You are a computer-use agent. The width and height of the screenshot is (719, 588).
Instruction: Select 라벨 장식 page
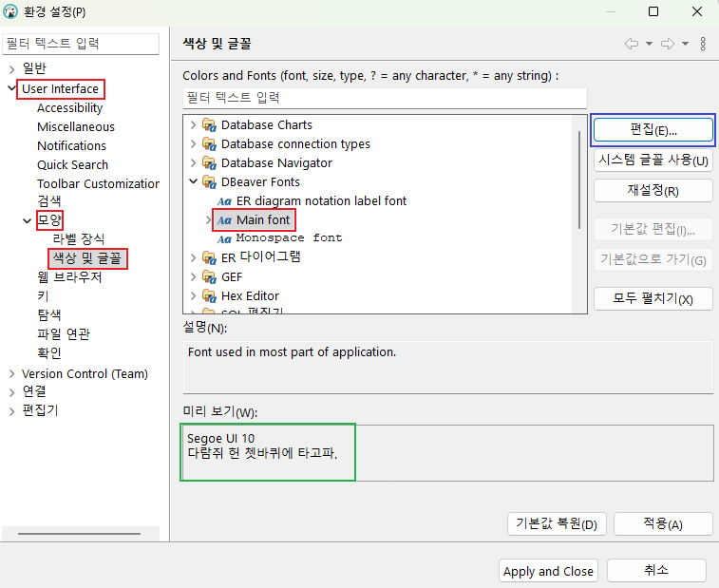(79, 239)
